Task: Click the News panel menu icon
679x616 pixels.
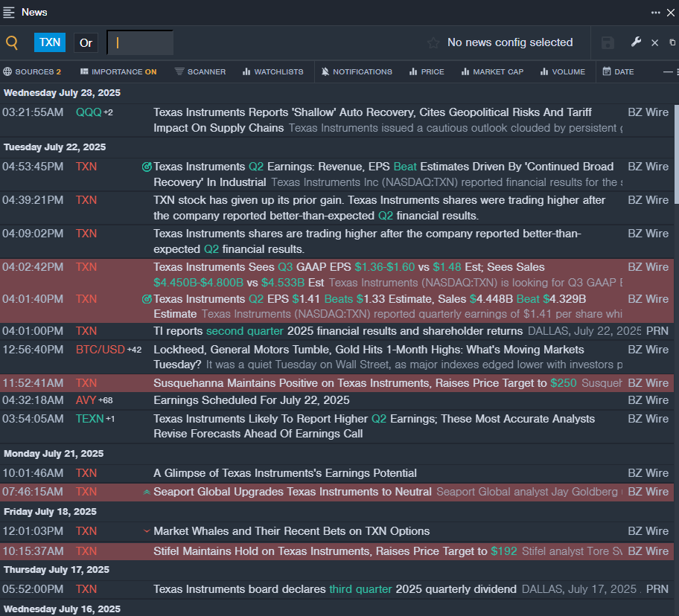Action: point(9,12)
